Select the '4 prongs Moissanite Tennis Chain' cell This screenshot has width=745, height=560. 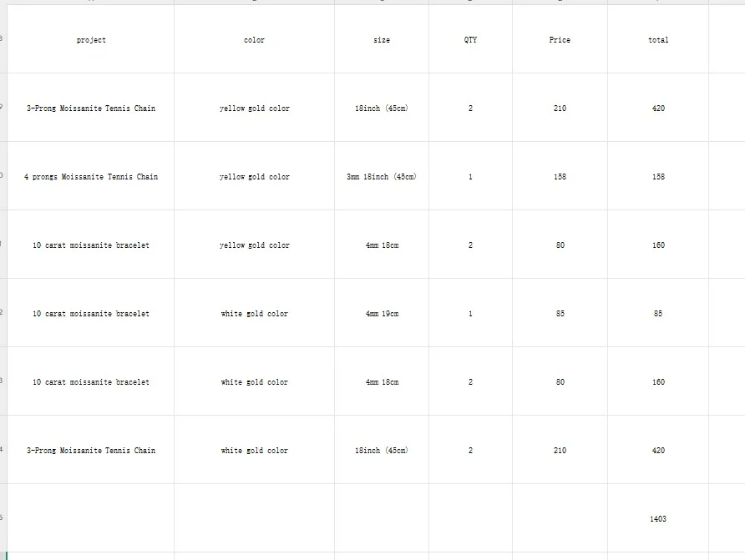91,177
